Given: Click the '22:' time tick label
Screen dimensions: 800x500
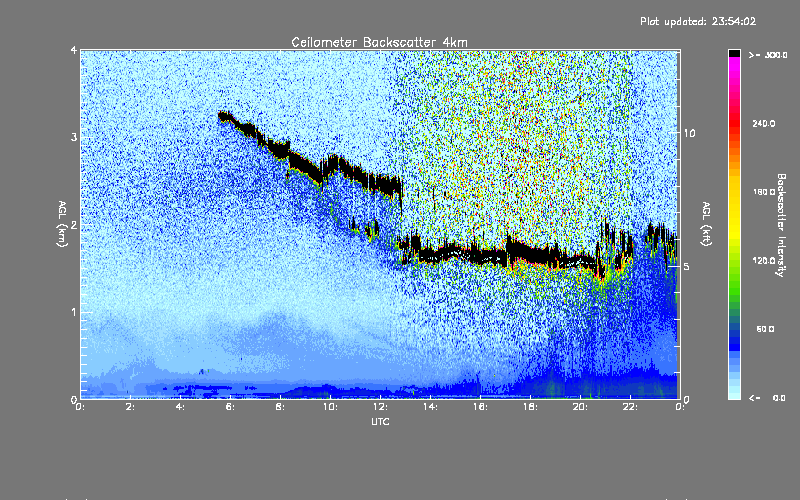Looking at the screenshot, I should pos(630,407).
